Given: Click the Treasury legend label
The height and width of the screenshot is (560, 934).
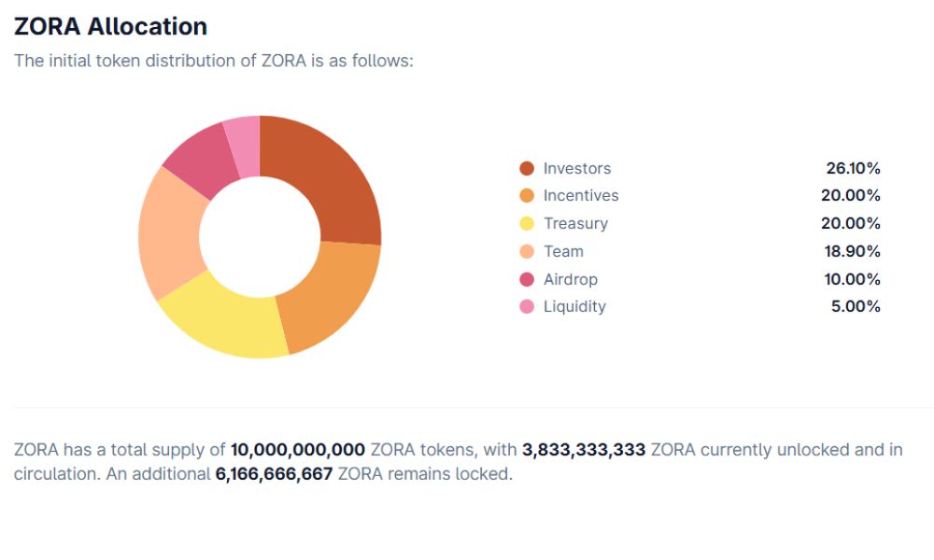Looking at the screenshot, I should click(x=575, y=224).
